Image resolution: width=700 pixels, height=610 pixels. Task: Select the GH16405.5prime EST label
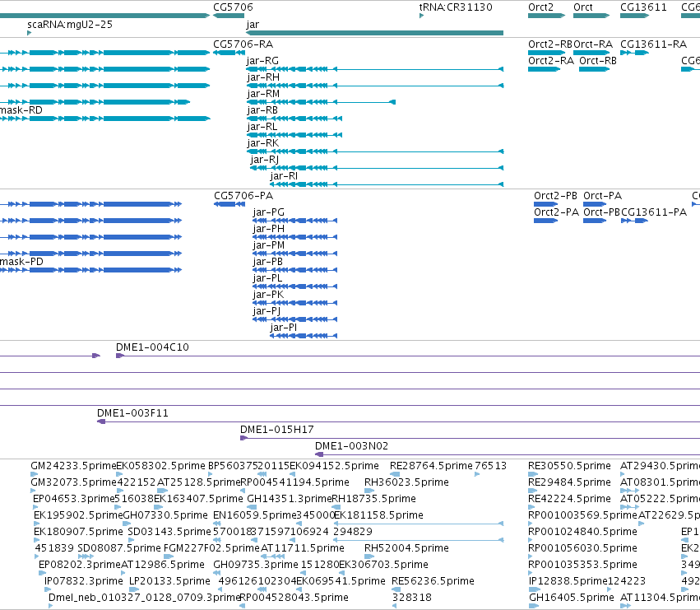[x=572, y=598]
